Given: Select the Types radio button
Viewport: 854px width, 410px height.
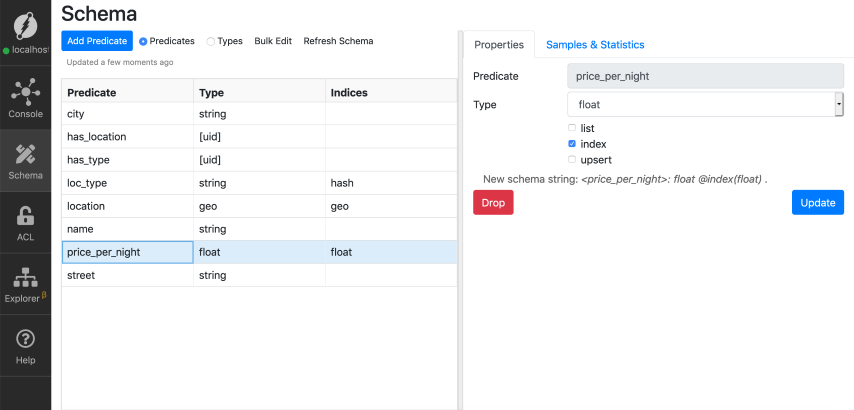Looking at the screenshot, I should click(x=210, y=42).
